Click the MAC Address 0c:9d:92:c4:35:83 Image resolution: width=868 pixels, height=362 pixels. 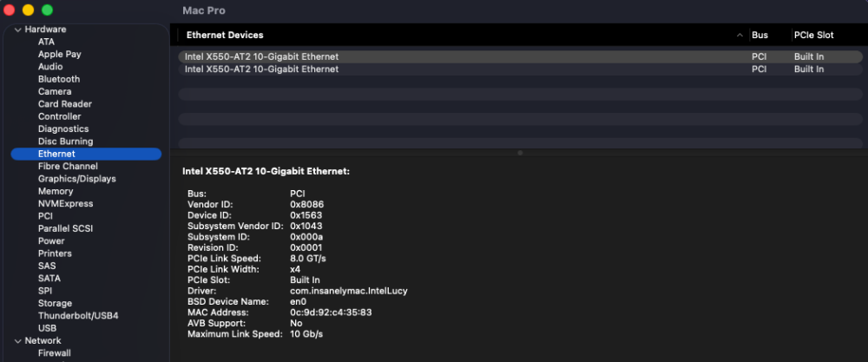(x=331, y=313)
